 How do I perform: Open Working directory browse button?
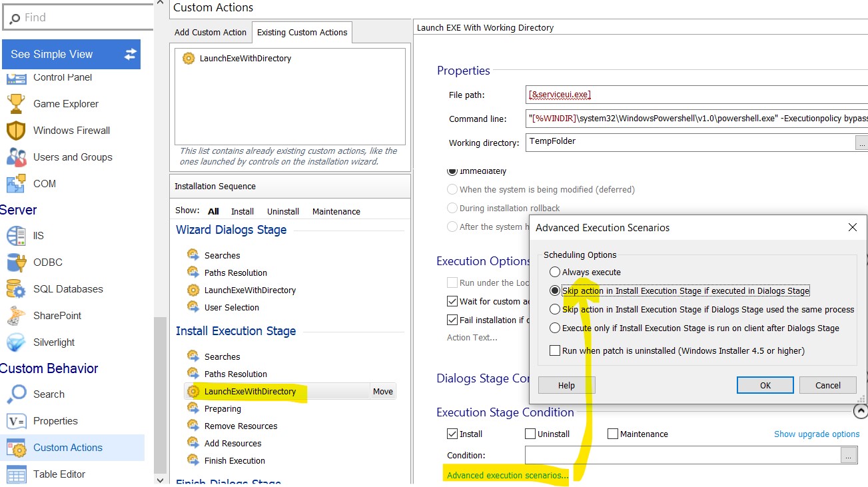[862, 143]
